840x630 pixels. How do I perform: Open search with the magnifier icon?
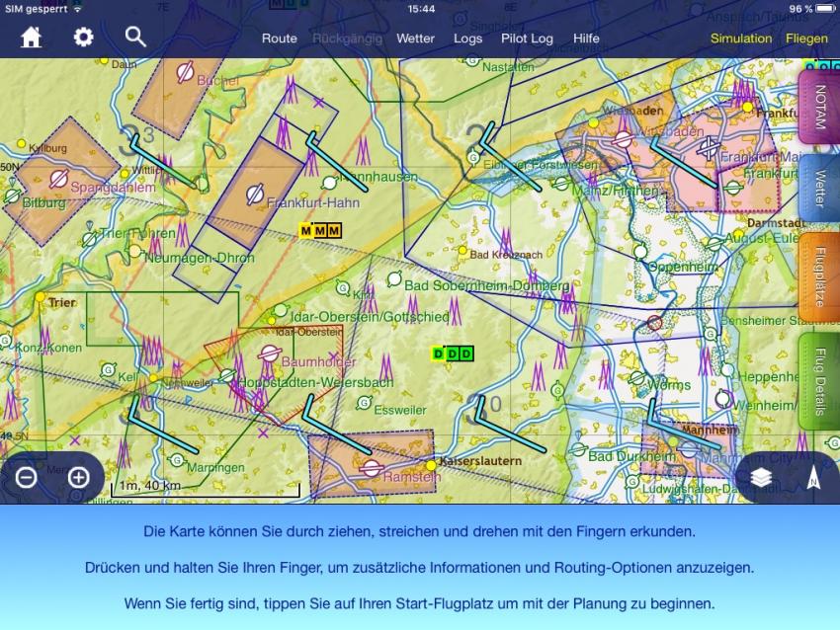coord(135,38)
